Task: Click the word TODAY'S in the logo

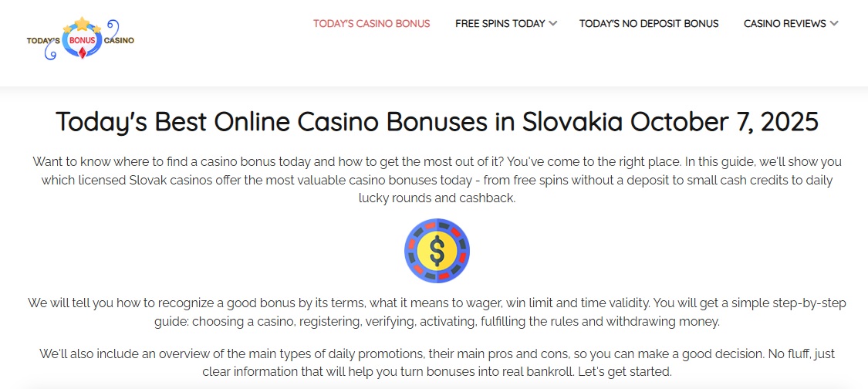Action: click(x=43, y=40)
